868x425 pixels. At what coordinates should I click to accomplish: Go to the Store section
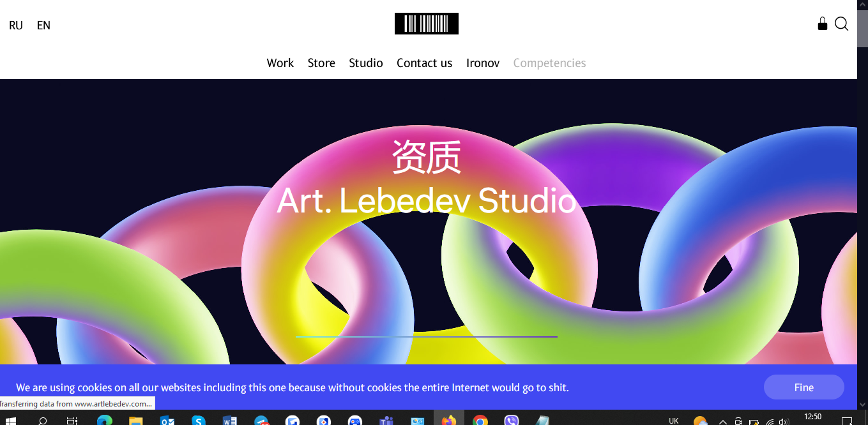point(321,63)
